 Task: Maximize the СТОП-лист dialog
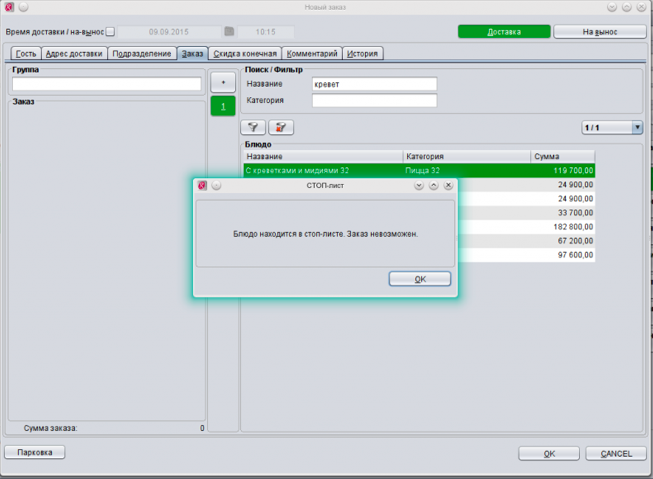pos(434,185)
